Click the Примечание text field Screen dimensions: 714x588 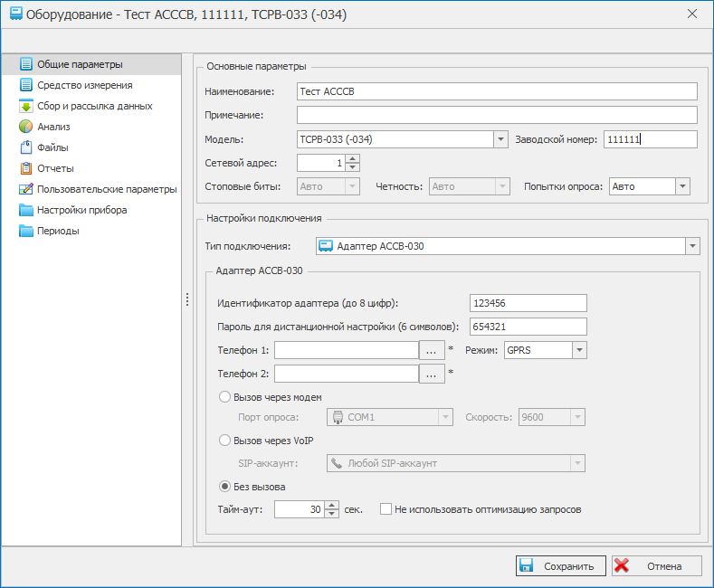(496, 115)
